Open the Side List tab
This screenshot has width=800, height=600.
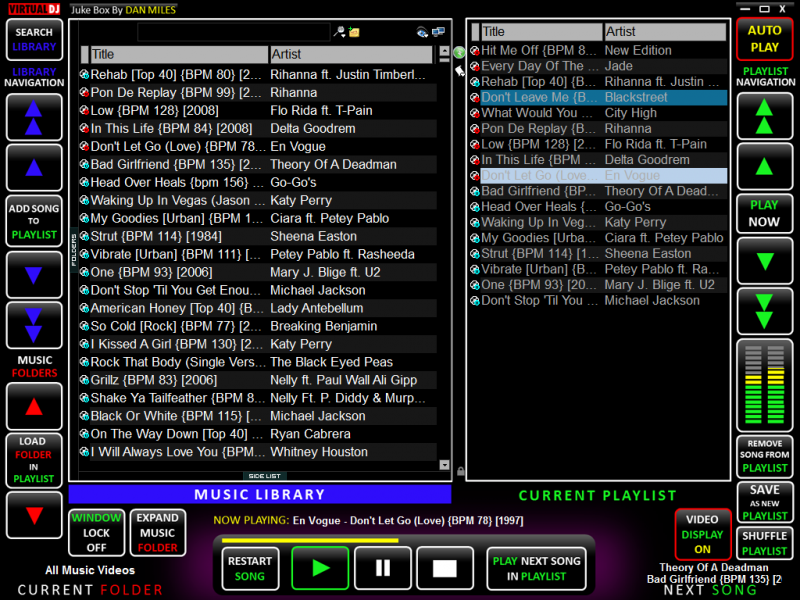[264, 476]
